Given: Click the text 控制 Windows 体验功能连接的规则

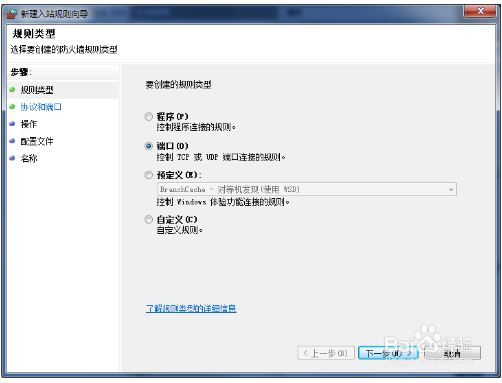Looking at the screenshot, I should pyautogui.click(x=223, y=202).
